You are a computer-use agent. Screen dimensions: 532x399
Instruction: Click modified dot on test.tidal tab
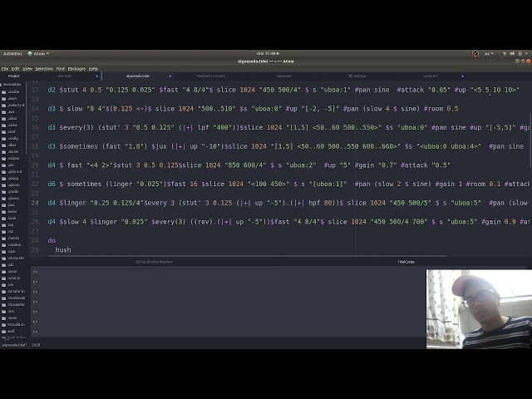pyautogui.click(x=96, y=76)
